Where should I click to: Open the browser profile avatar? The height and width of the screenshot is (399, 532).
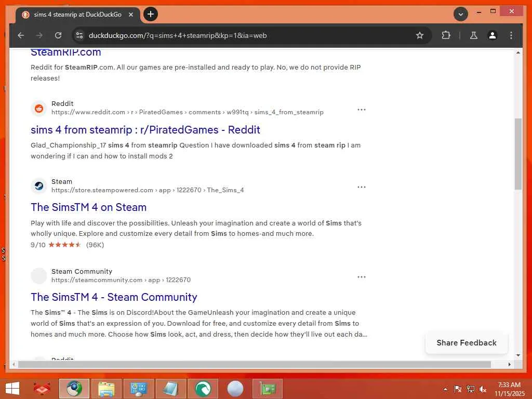pyautogui.click(x=493, y=35)
